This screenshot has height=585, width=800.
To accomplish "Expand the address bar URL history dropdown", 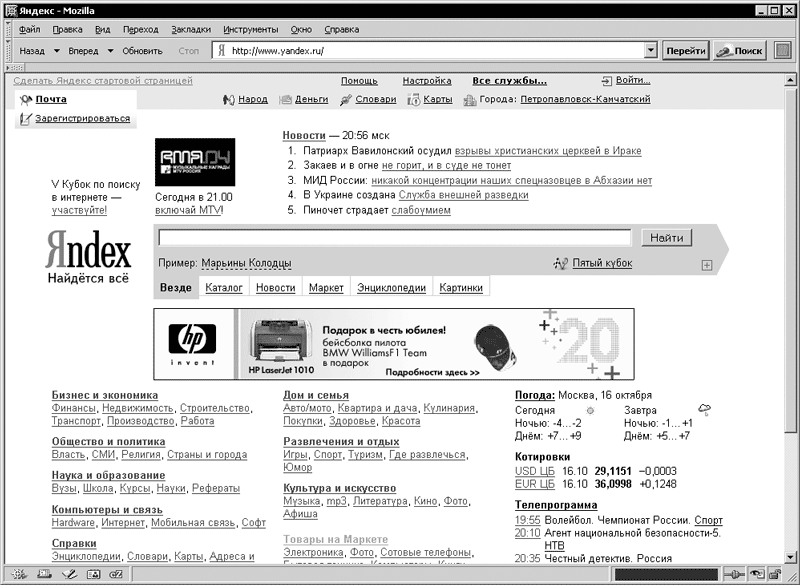I will 651,50.
